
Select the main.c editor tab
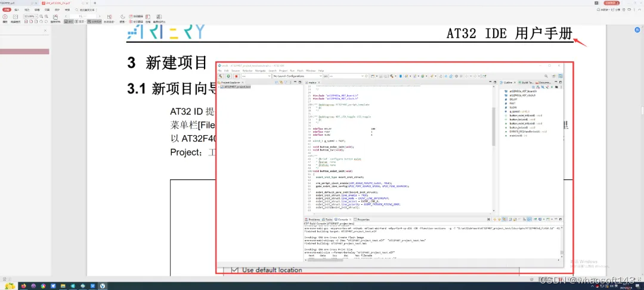311,82
